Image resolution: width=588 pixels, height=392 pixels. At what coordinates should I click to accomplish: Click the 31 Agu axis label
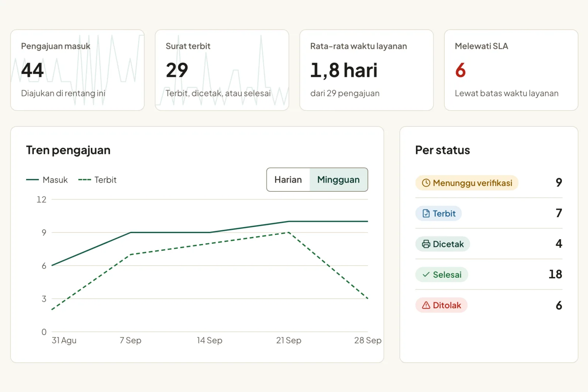(64, 341)
